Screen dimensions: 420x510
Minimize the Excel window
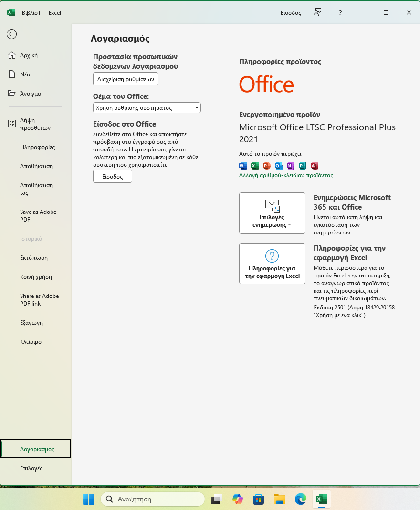coord(363,12)
